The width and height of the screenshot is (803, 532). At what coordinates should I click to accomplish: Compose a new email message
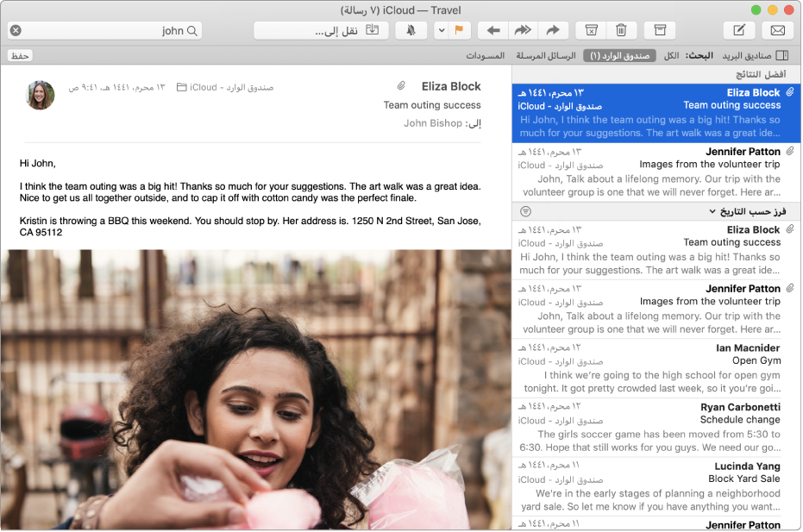tap(740, 30)
